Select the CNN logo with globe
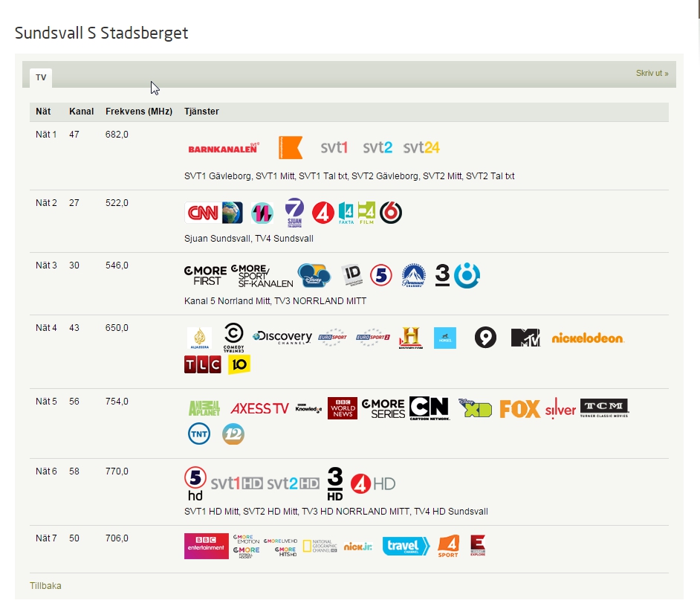Image resolution: width=700 pixels, height=612 pixels. (x=214, y=213)
